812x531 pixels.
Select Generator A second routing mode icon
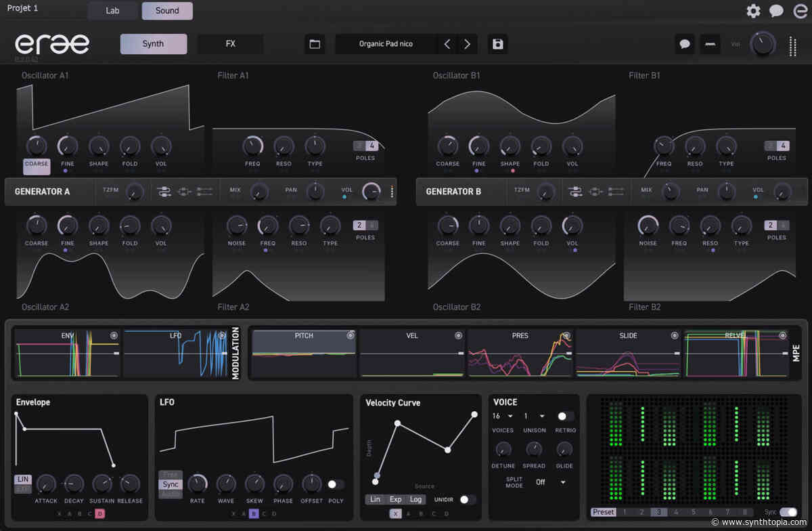184,192
